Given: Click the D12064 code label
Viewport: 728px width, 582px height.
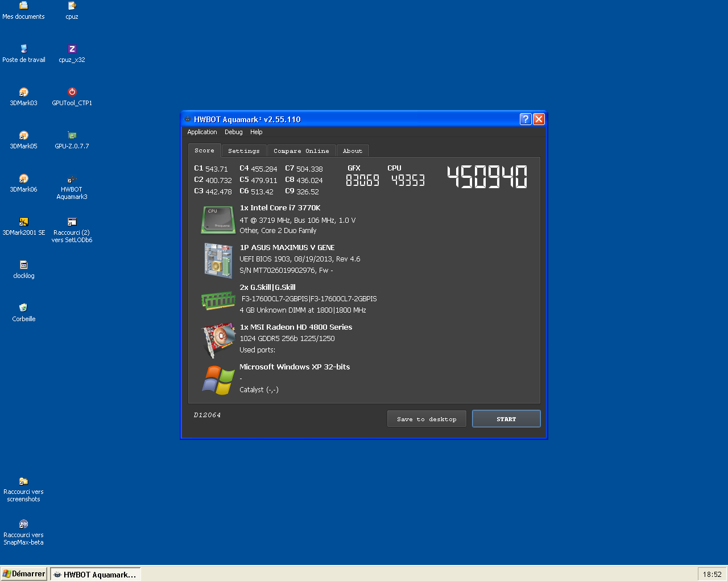Looking at the screenshot, I should point(207,415).
